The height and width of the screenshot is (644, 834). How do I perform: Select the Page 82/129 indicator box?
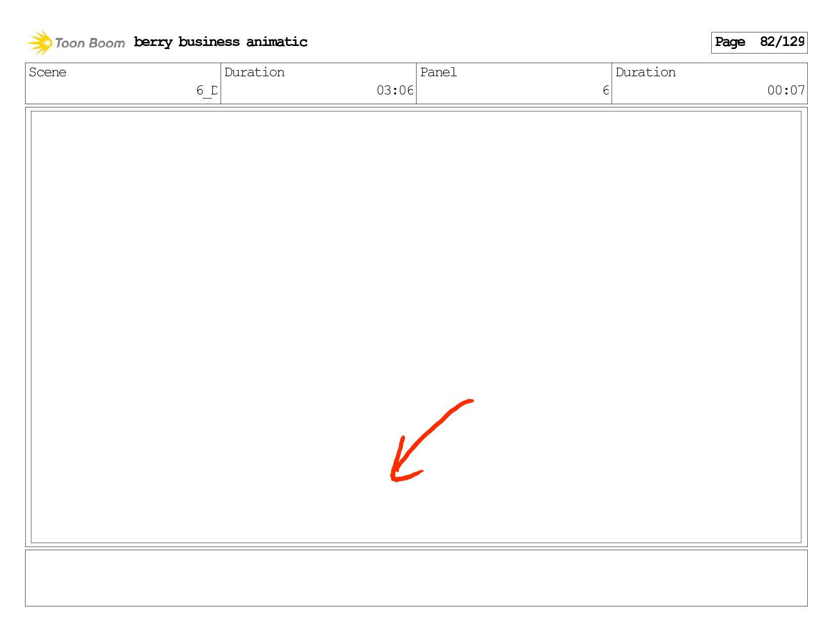(x=759, y=42)
